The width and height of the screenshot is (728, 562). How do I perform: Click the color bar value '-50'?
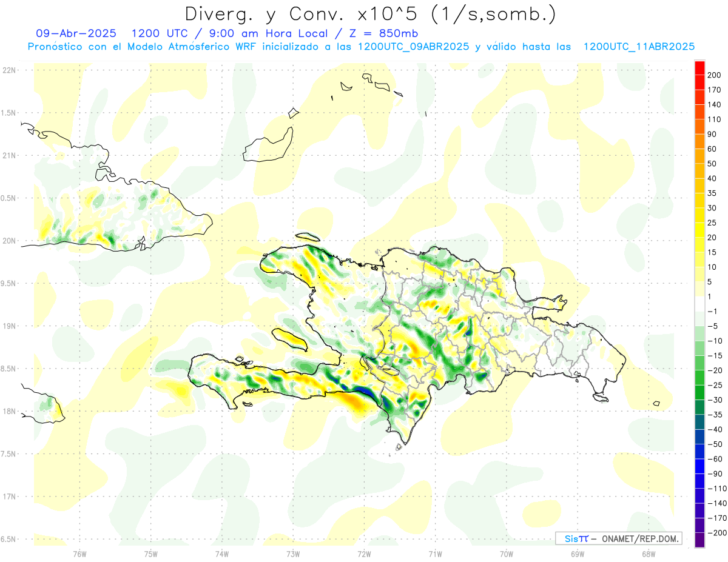click(715, 445)
